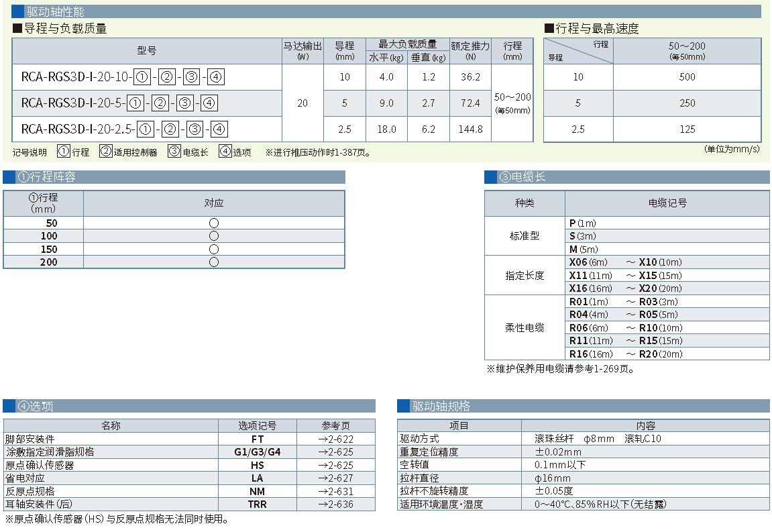Click the blue square beside 驱动轴规格 header
The height and width of the screenshot is (532, 772).
[x=403, y=406]
